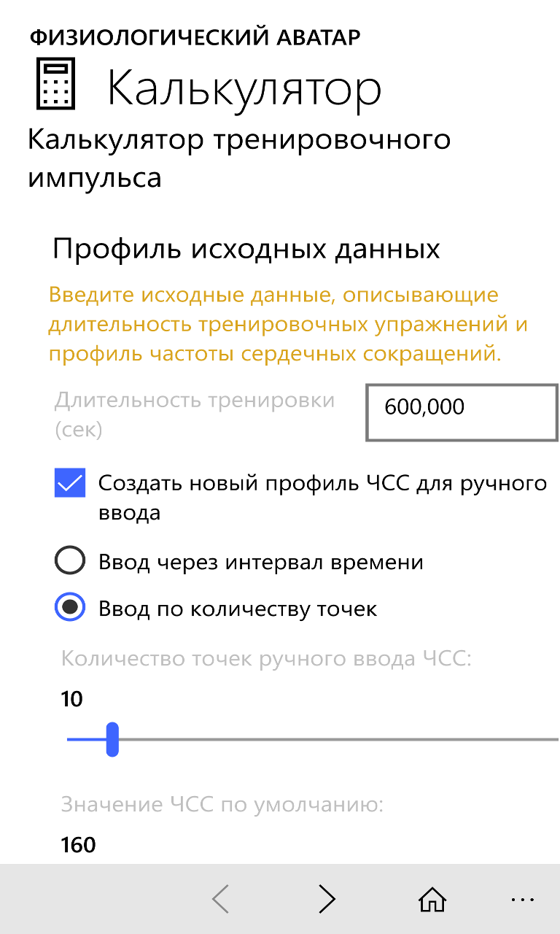The height and width of the screenshot is (934, 560).
Task: Go forward using the right arrow
Action: 327,899
